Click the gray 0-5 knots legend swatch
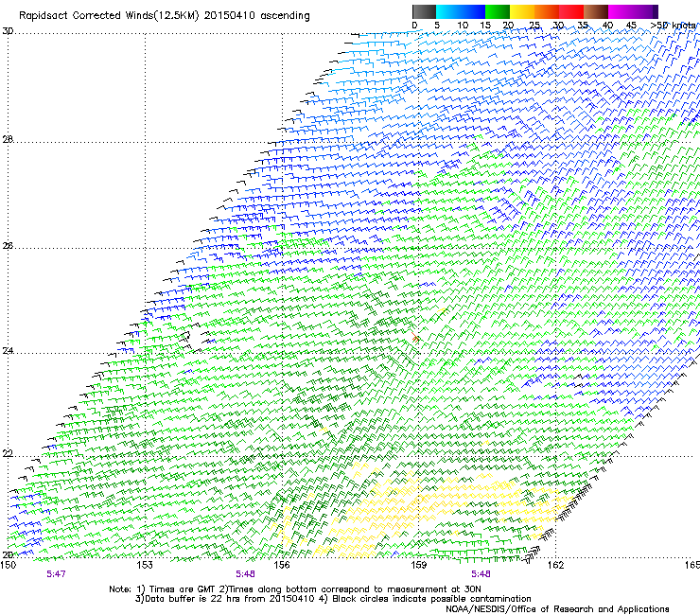 (x=424, y=11)
